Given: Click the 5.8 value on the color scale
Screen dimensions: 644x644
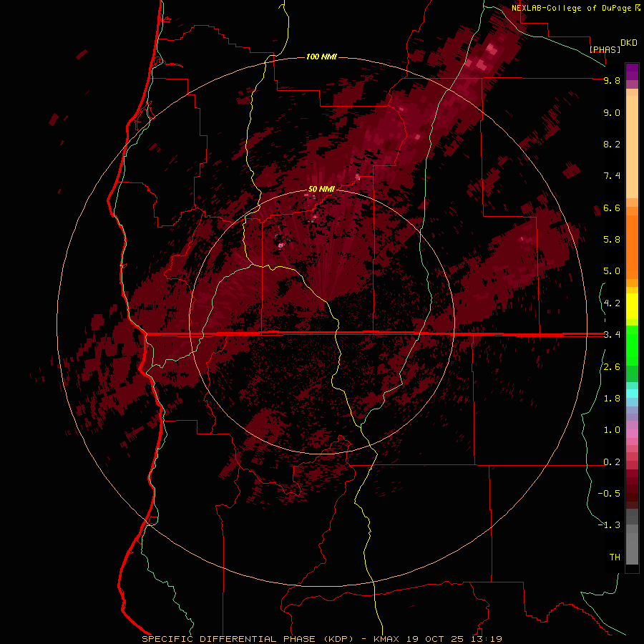Looking at the screenshot, I should point(612,240).
